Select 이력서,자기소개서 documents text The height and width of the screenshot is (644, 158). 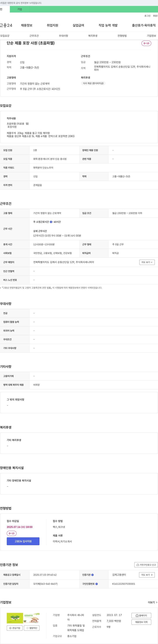62,541
